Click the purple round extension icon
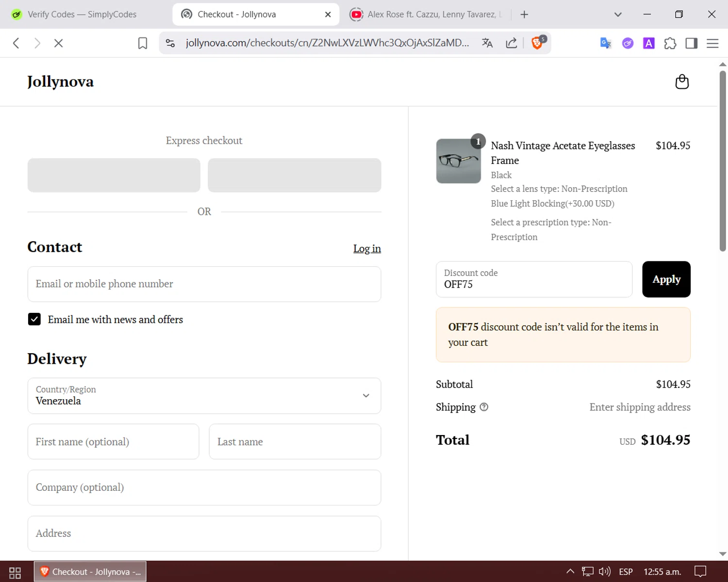The image size is (728, 582). point(628,43)
